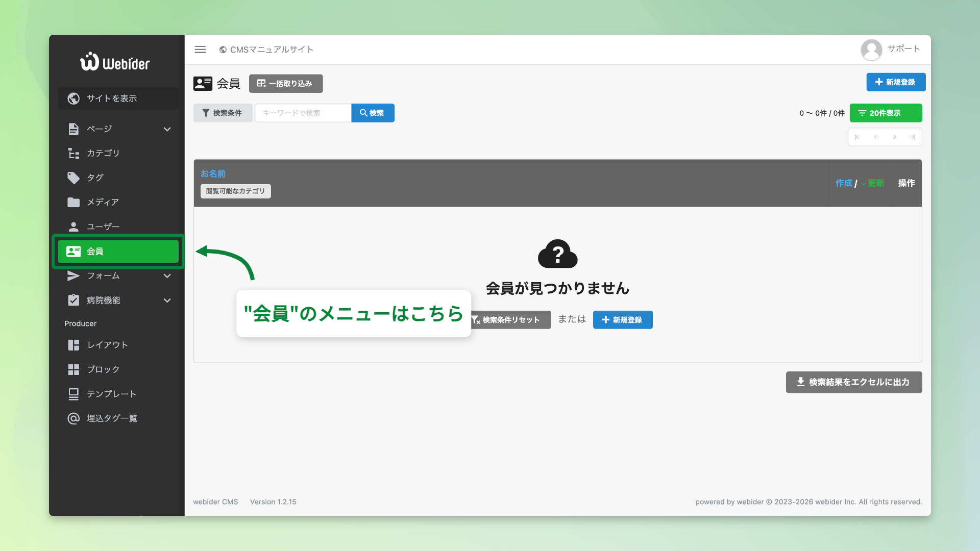Toggle the 検索条件 filter panel

pos(223,113)
